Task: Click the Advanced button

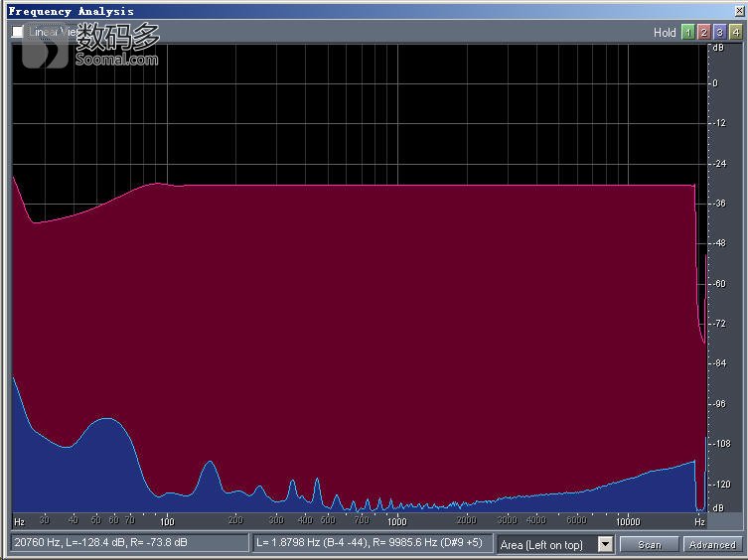Action: (712, 544)
